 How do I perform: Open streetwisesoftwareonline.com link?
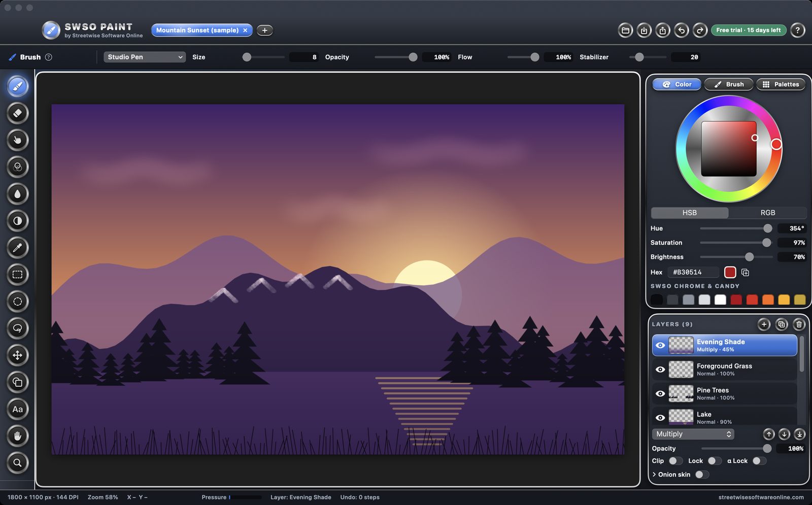tap(761, 497)
